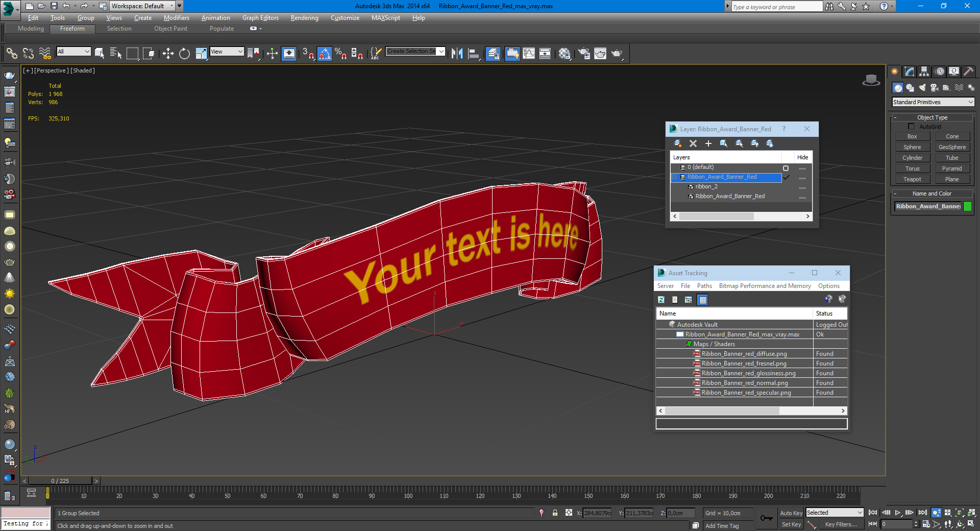Open the Hierarchy panel tab
The width and height of the screenshot is (980, 531).
[x=924, y=71]
